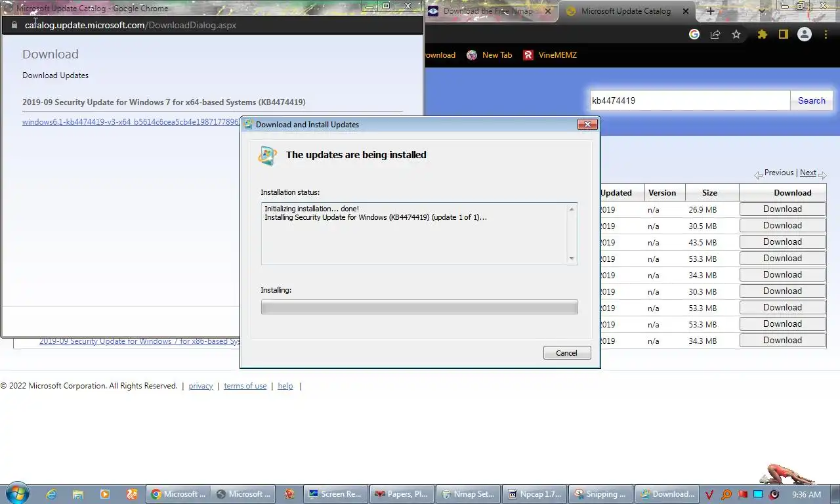The height and width of the screenshot is (504, 840).
Task: Open Chrome tab search chevron dropdown
Action: (761, 11)
